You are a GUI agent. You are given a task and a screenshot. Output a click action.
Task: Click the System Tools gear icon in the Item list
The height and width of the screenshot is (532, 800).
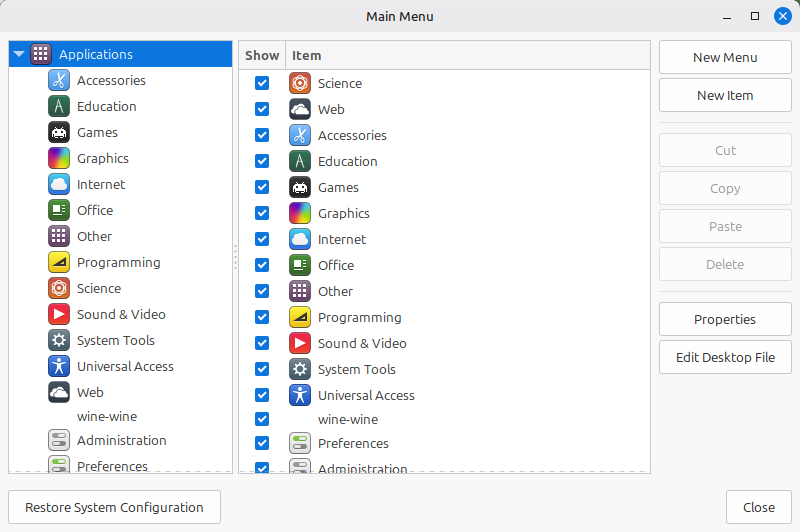coord(300,369)
